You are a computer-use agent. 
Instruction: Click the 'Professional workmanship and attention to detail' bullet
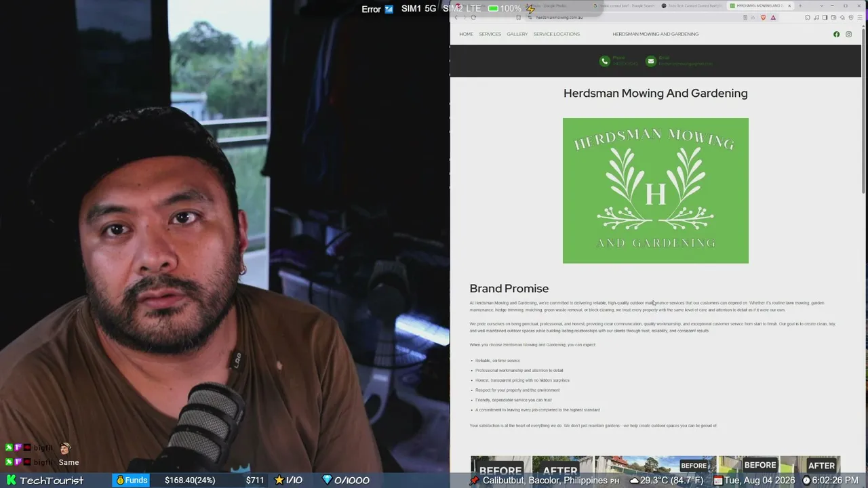[519, 371]
